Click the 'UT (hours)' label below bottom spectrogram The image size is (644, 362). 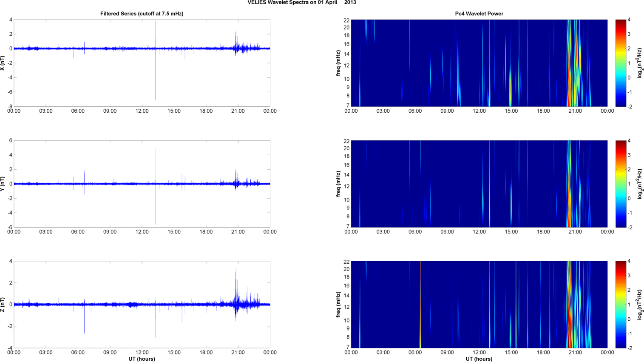(479, 359)
